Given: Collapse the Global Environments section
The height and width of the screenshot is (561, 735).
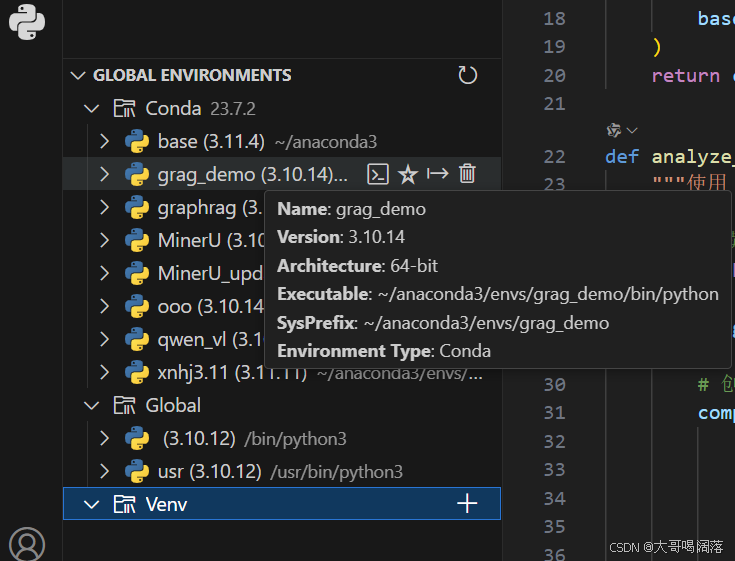Looking at the screenshot, I should [78, 75].
